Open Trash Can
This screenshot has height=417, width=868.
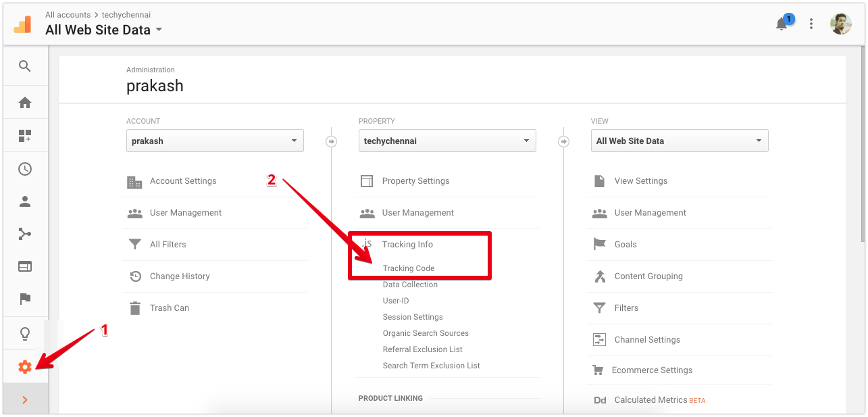[170, 308]
